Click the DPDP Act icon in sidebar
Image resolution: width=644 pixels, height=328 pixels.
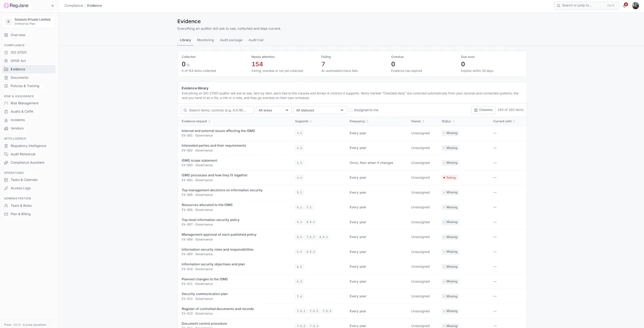tap(6, 61)
